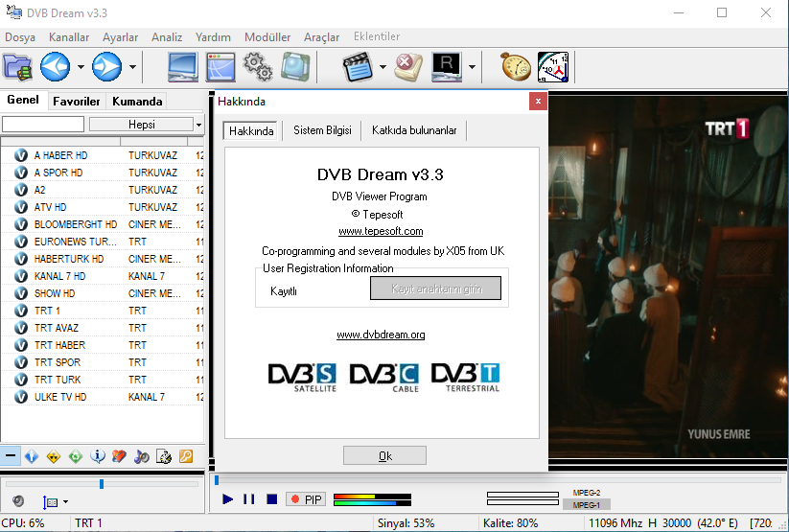
Task: Select the Genel tab
Action: click(x=23, y=100)
